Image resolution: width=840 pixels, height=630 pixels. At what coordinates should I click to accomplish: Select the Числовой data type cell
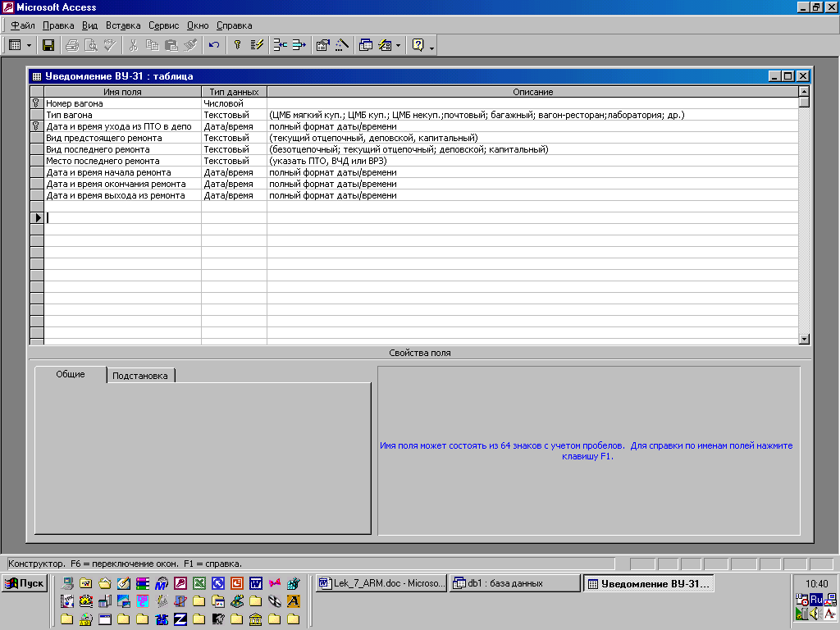point(234,103)
